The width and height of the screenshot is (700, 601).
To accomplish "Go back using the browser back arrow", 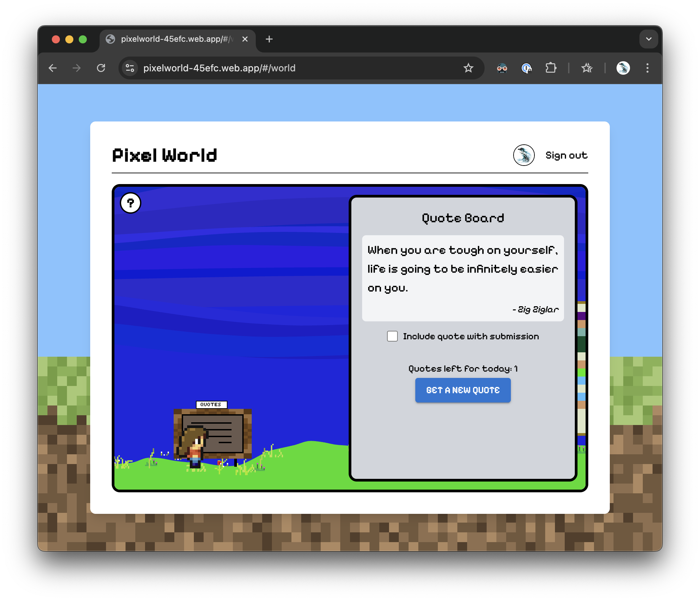I will 53,68.
